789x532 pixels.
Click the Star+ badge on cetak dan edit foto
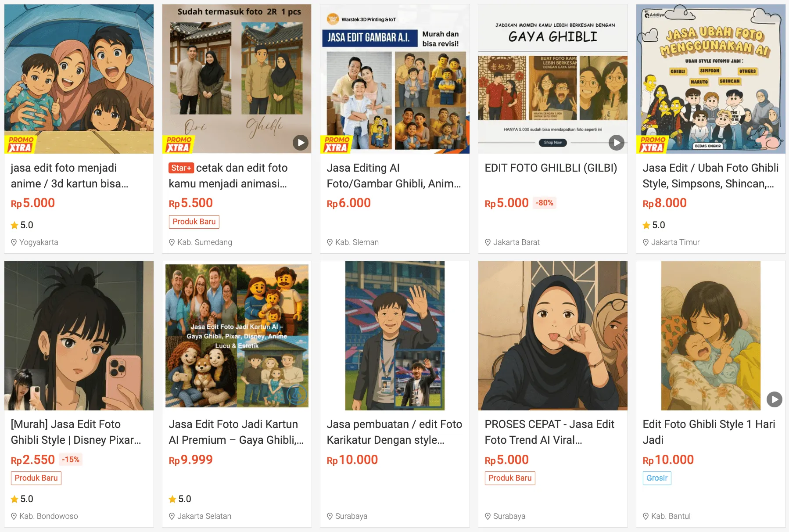pos(181,168)
